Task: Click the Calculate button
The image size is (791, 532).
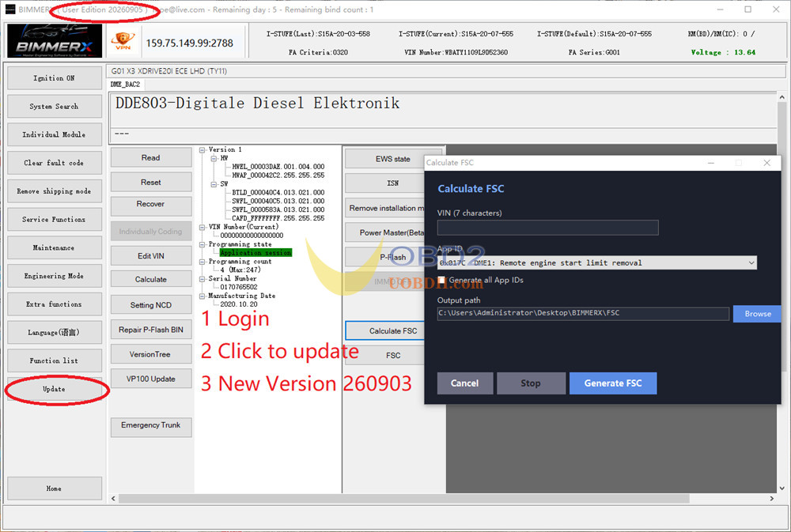Action: point(151,279)
